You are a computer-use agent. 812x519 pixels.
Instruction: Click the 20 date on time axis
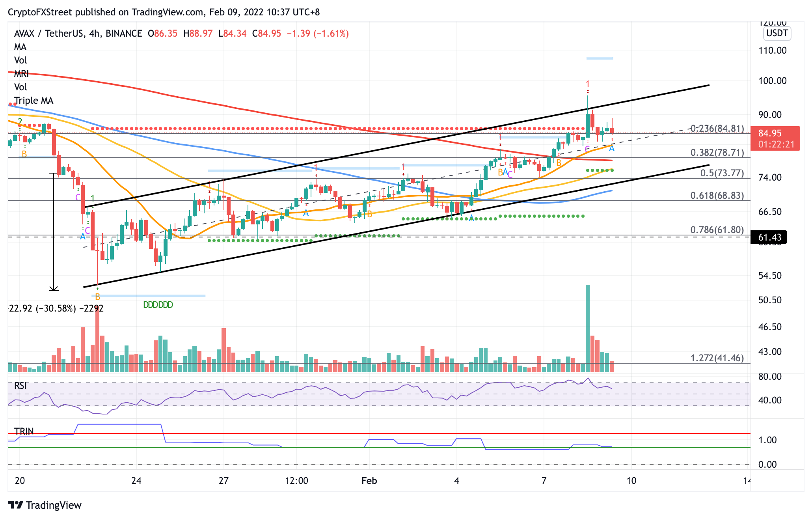[20, 481]
